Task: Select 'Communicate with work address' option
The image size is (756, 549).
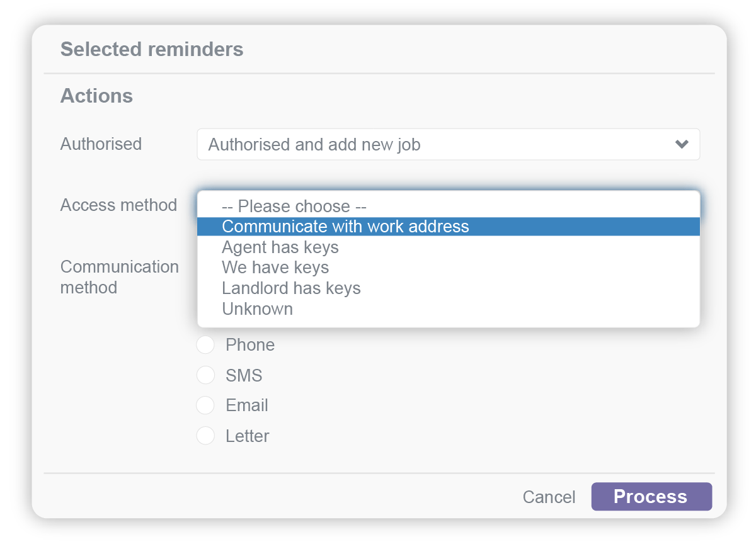Action: (345, 226)
